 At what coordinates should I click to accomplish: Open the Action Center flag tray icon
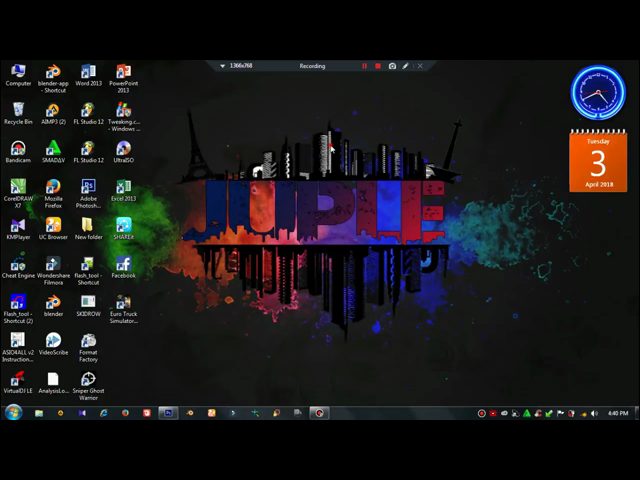560,413
